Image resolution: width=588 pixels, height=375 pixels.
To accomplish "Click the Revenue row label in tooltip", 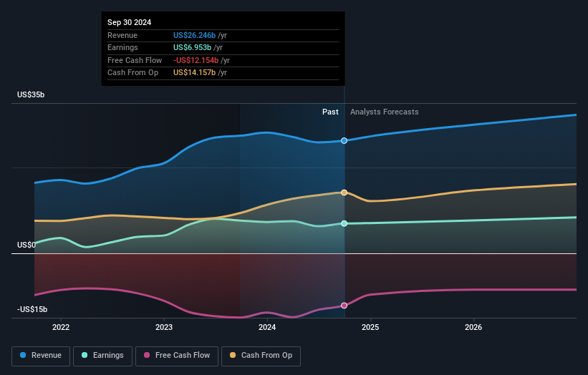I will tap(122, 35).
